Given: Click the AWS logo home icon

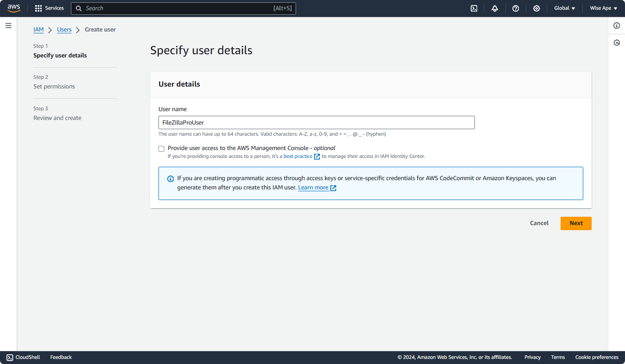Looking at the screenshot, I should tap(14, 8).
